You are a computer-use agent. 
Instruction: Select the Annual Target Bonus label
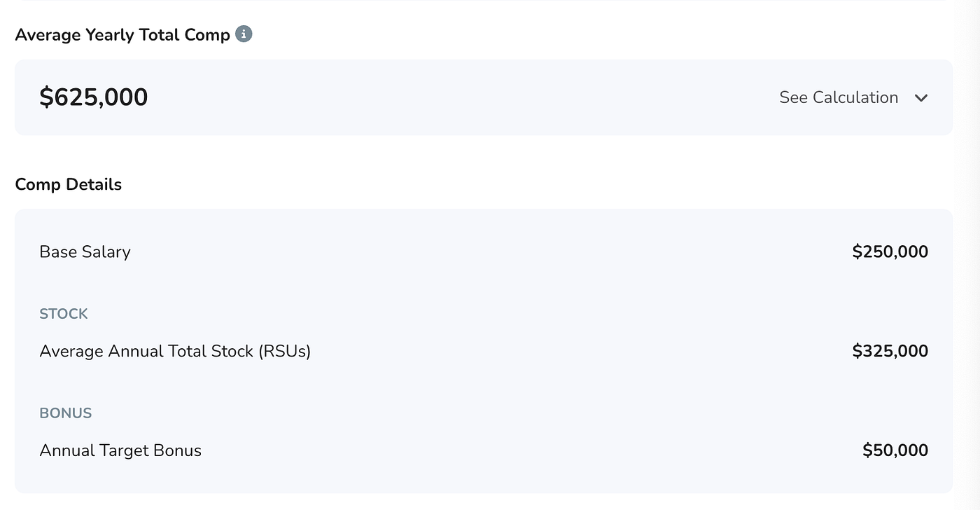pos(120,450)
